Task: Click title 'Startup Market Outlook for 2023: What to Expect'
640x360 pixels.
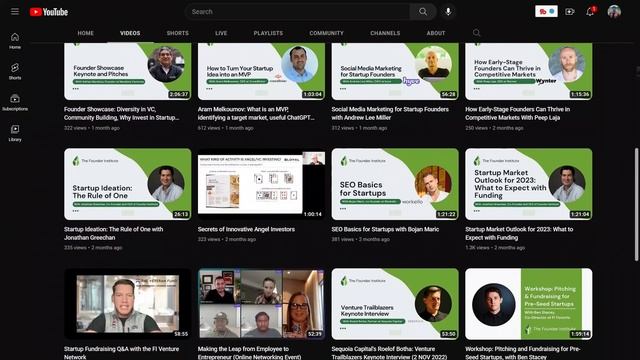Action: (519, 233)
